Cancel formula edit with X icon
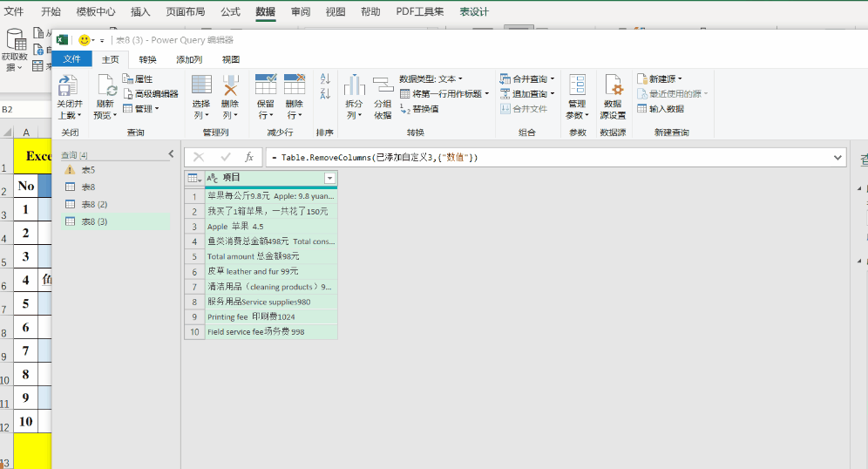868x469 pixels. [x=198, y=157]
